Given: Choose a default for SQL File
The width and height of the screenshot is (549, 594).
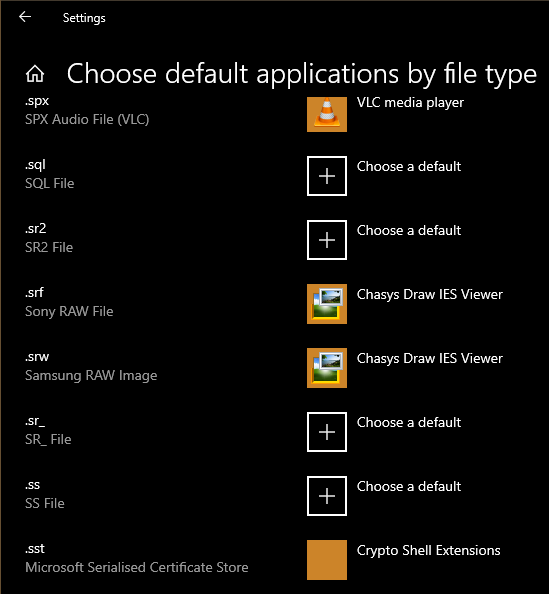Looking at the screenshot, I should tap(409, 166).
